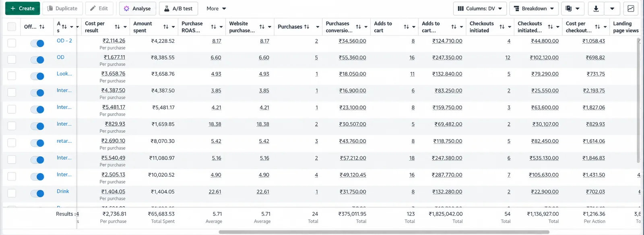Click cost per checkout ₹2,193.75
The width and height of the screenshot is (644, 235).
[x=594, y=91]
